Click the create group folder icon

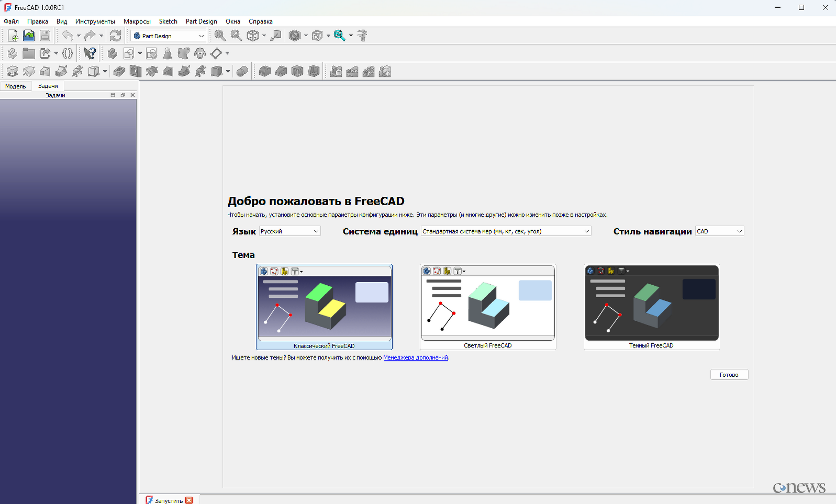tap(29, 53)
